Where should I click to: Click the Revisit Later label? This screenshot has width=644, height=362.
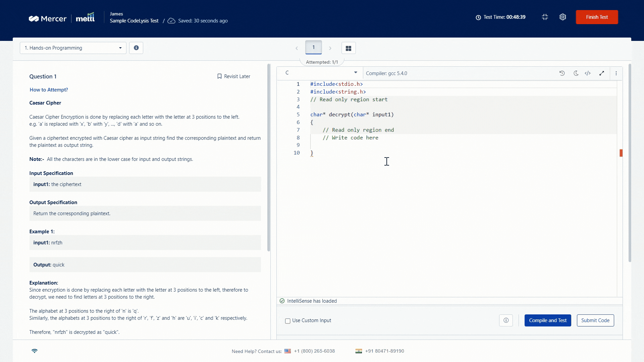(x=237, y=76)
